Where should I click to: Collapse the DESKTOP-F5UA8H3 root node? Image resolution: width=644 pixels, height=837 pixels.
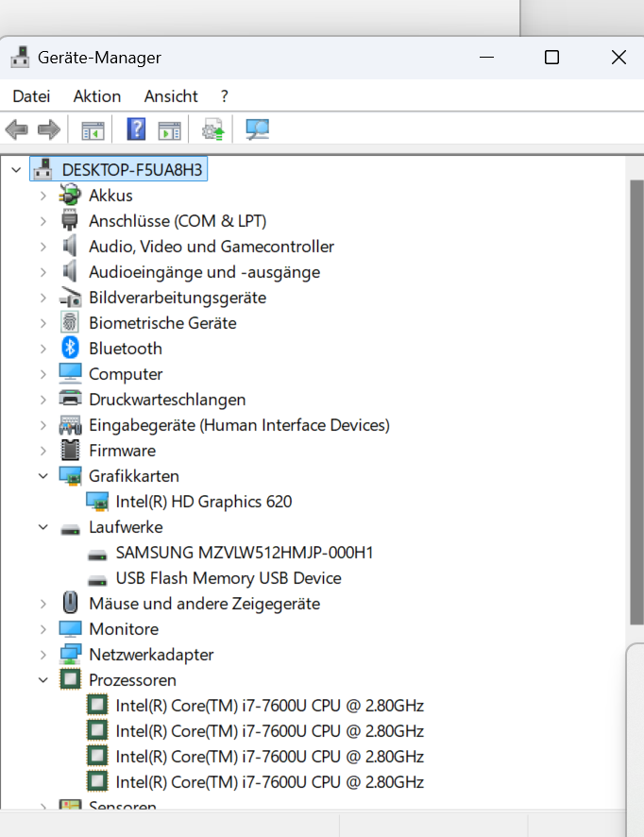tap(16, 170)
